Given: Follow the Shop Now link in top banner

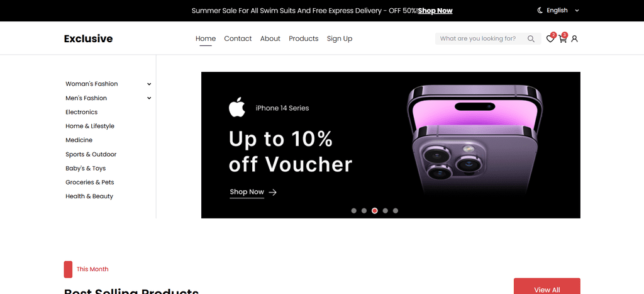Looking at the screenshot, I should (435, 11).
